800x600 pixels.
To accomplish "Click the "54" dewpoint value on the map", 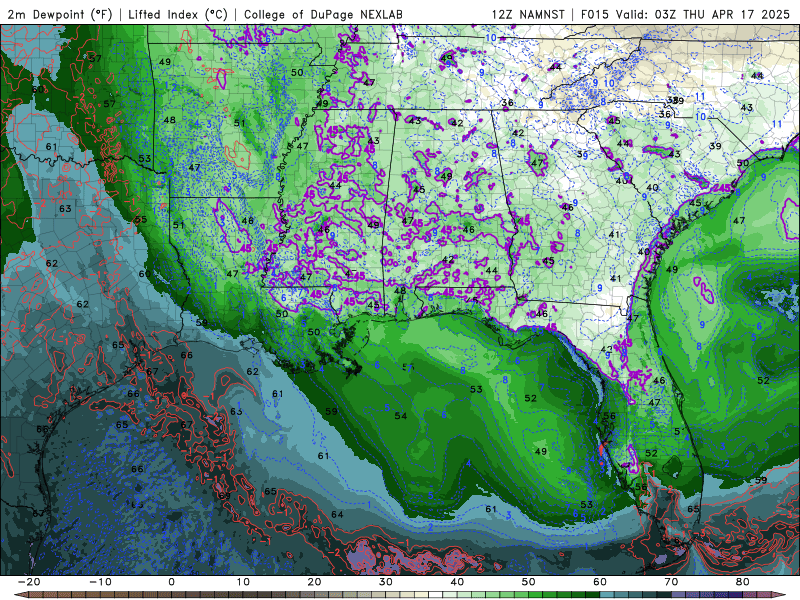I will click(401, 416).
